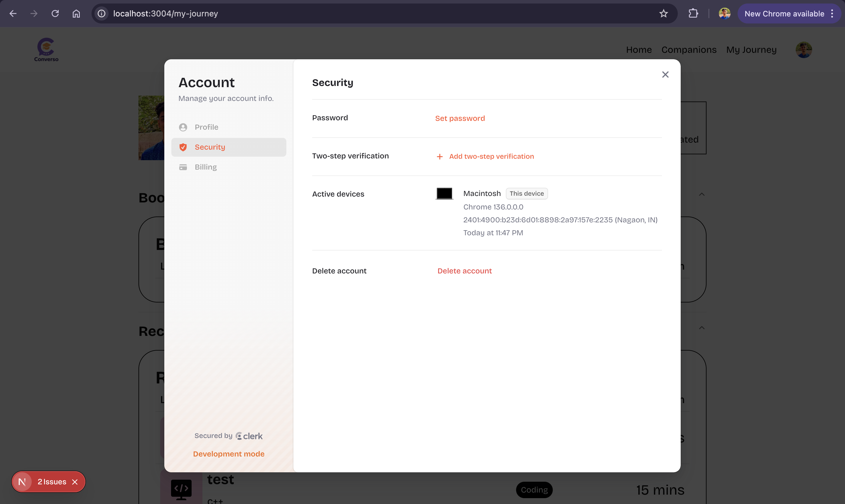Click the site info icon in address bar
This screenshot has height=504, width=845.
(x=102, y=13)
